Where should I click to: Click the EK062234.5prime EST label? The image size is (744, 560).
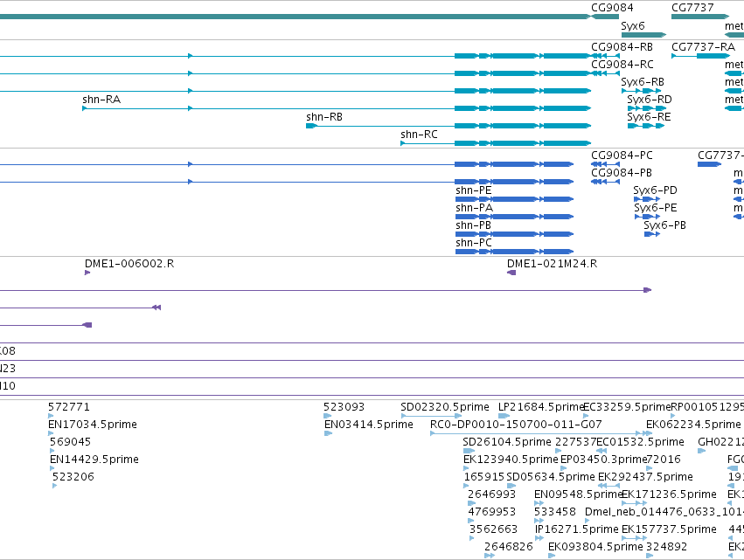[x=693, y=425]
